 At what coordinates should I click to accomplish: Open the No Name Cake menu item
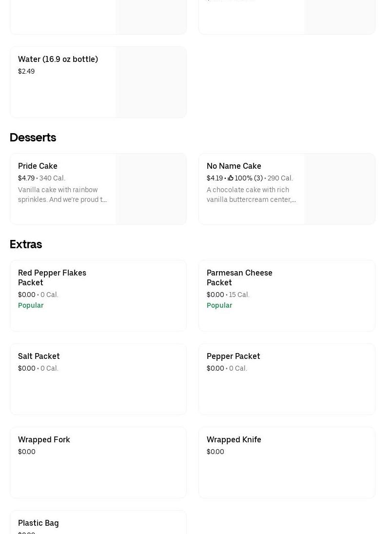[234, 166]
